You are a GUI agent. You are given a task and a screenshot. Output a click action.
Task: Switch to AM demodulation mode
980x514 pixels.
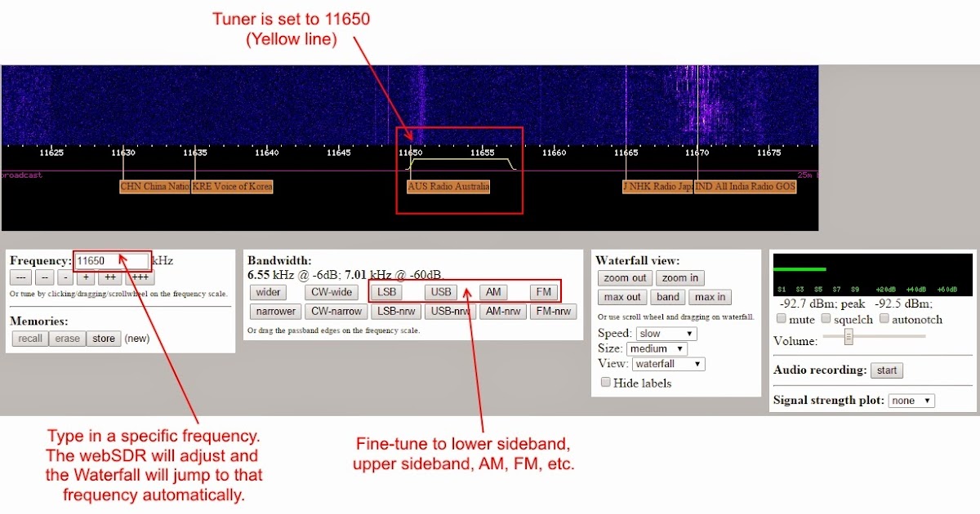click(493, 291)
